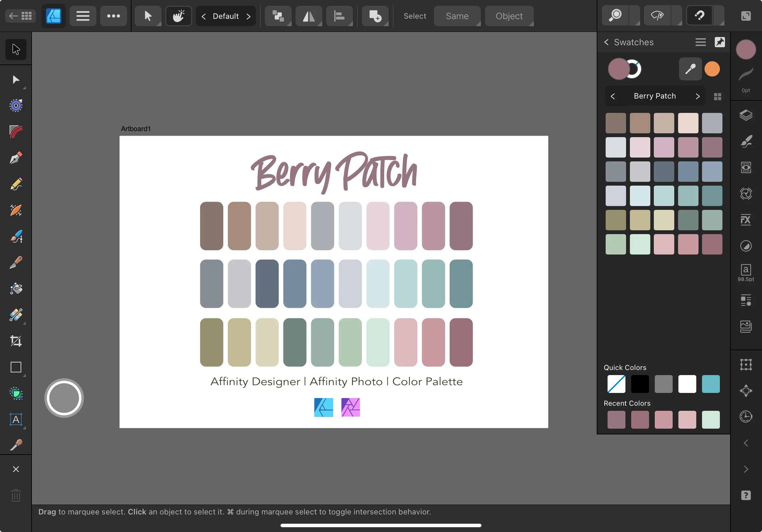
Task: Open the alignment options
Action: [x=339, y=16]
